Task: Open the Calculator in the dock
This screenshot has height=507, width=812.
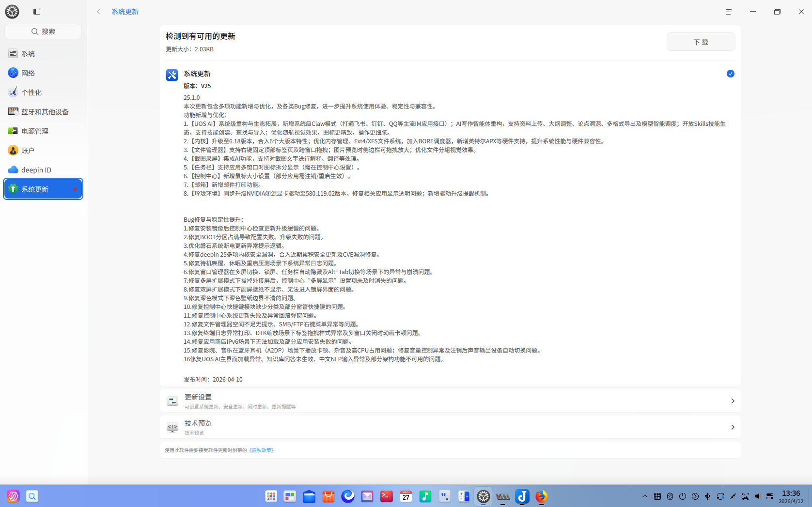Action: [464, 496]
